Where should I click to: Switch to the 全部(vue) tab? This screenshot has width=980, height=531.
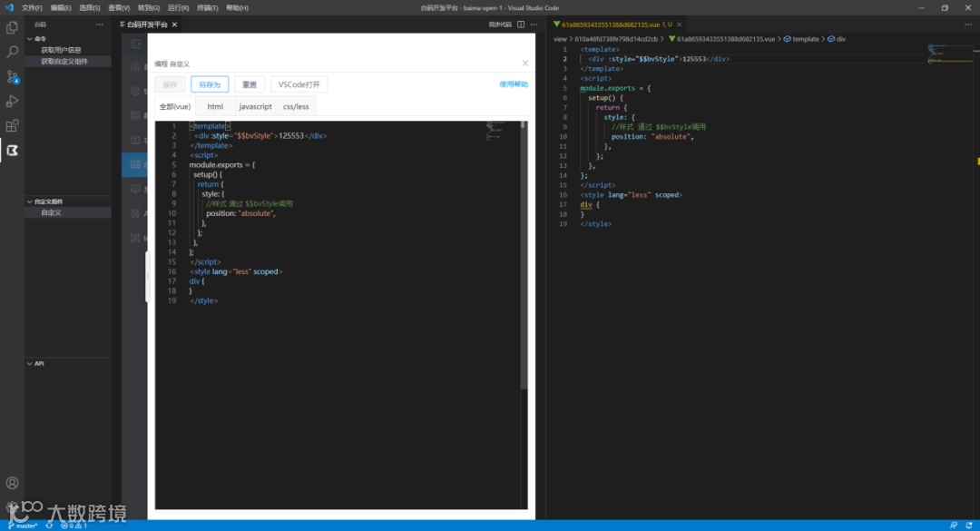[175, 106]
